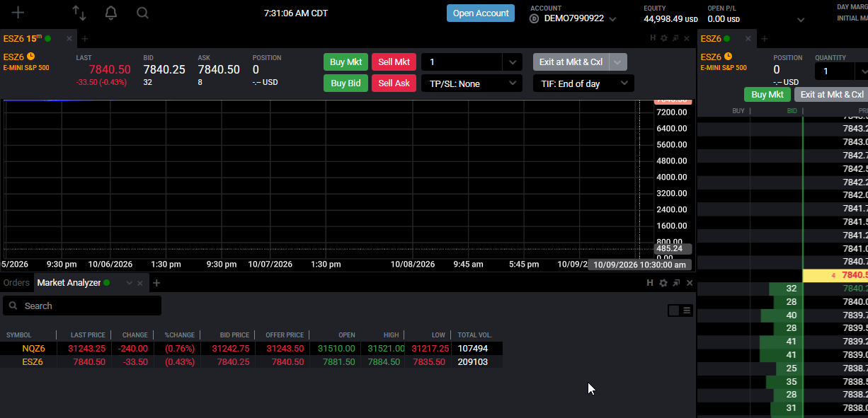Sort by the %CHANGE column header
Viewport: 868px width, 418px height.
[180, 335]
